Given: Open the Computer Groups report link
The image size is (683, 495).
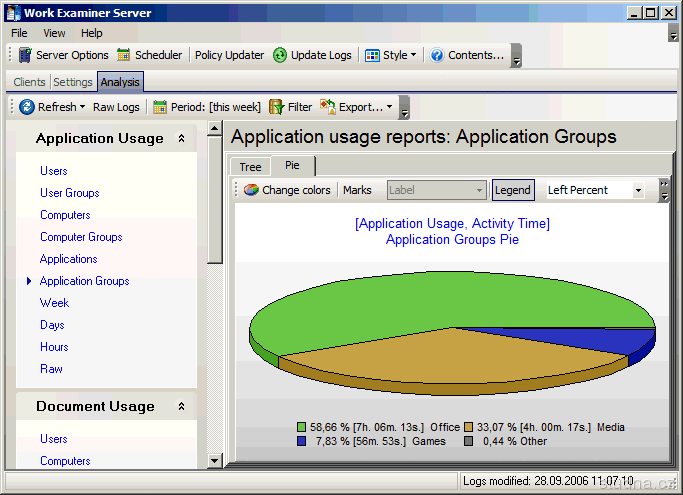Looking at the screenshot, I should click(x=81, y=237).
